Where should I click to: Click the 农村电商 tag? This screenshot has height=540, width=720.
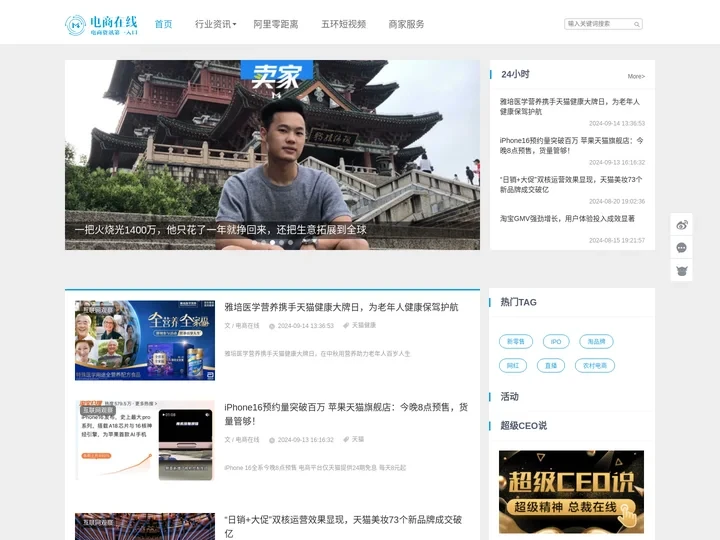(595, 366)
